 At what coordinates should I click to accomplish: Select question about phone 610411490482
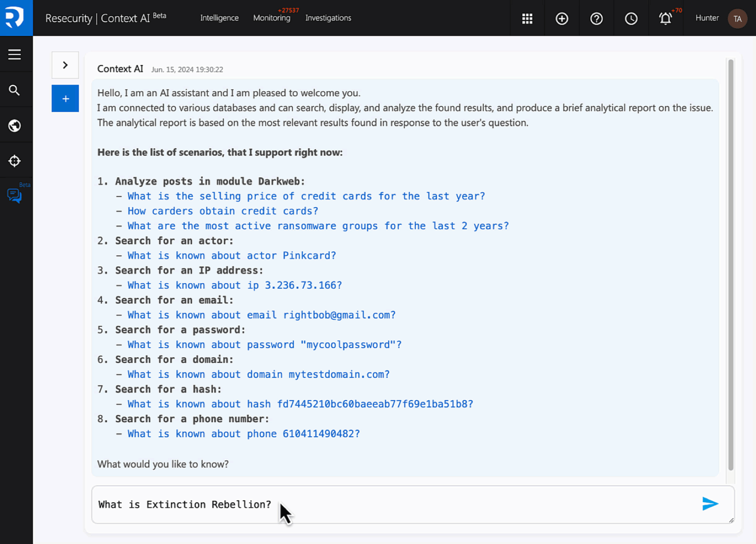pos(243,434)
